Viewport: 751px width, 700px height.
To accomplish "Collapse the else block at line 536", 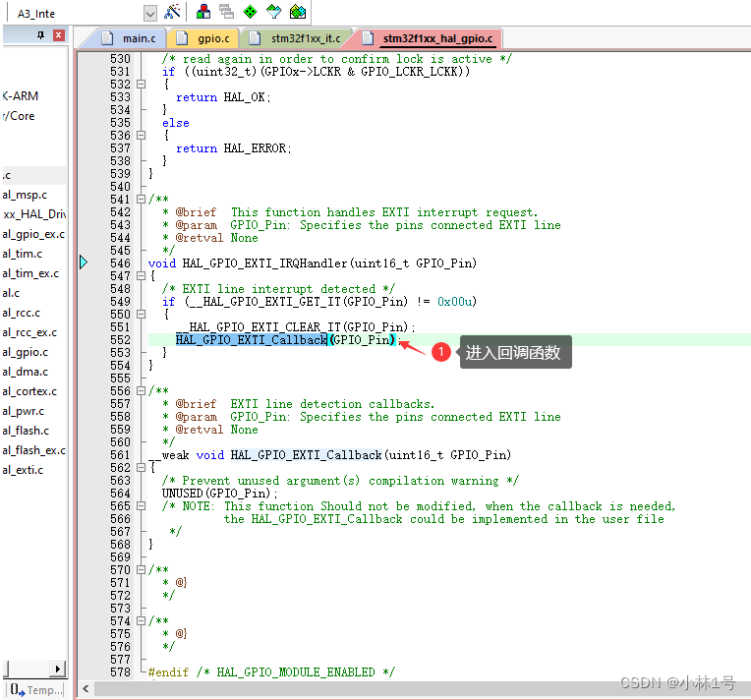I will [x=141, y=136].
